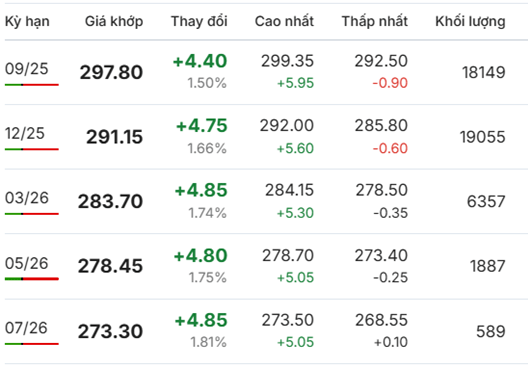The height and width of the screenshot is (368, 528).
Task: Click the green-red bar under 09/25
Action: (32, 85)
